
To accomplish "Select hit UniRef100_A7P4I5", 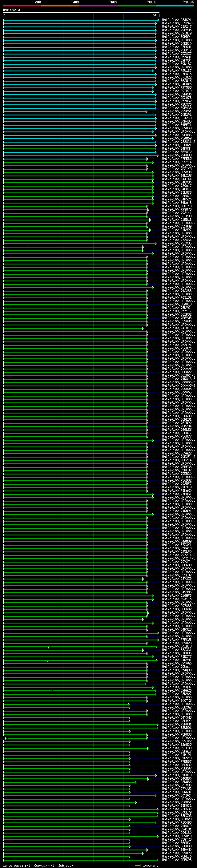I will tap(176, 74).
